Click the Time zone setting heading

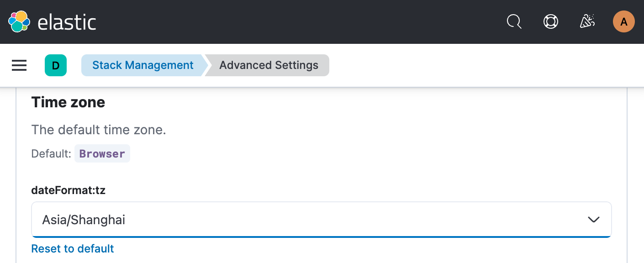68,102
